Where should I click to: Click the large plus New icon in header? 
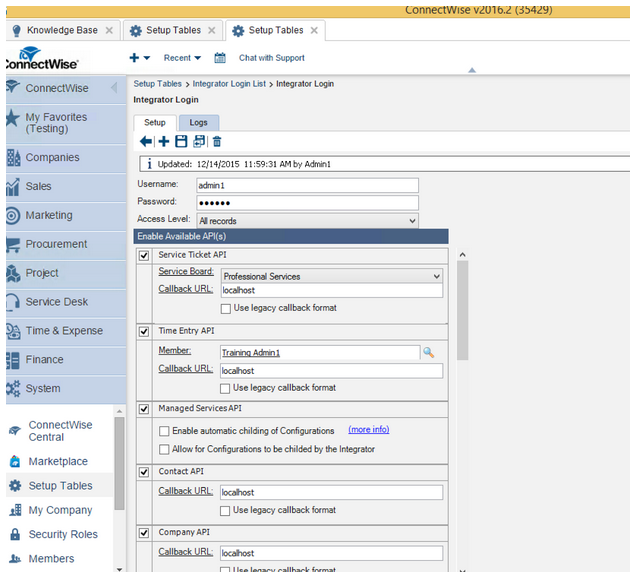[134, 58]
